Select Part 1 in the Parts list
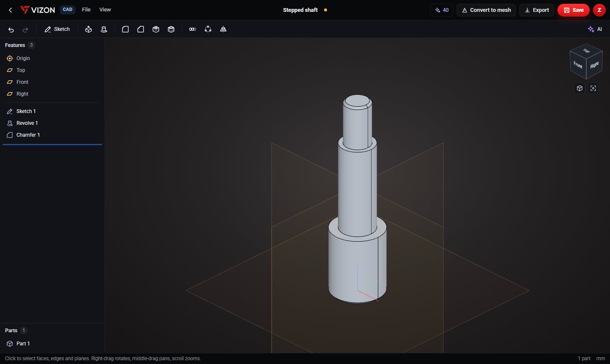Viewport: 610px width, 364px height. pos(52,344)
